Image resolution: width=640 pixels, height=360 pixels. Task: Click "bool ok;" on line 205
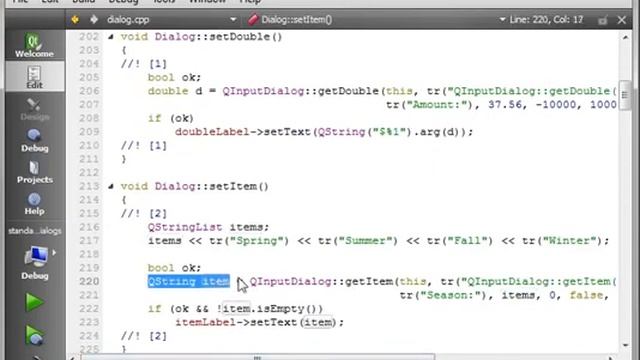[x=174, y=78]
